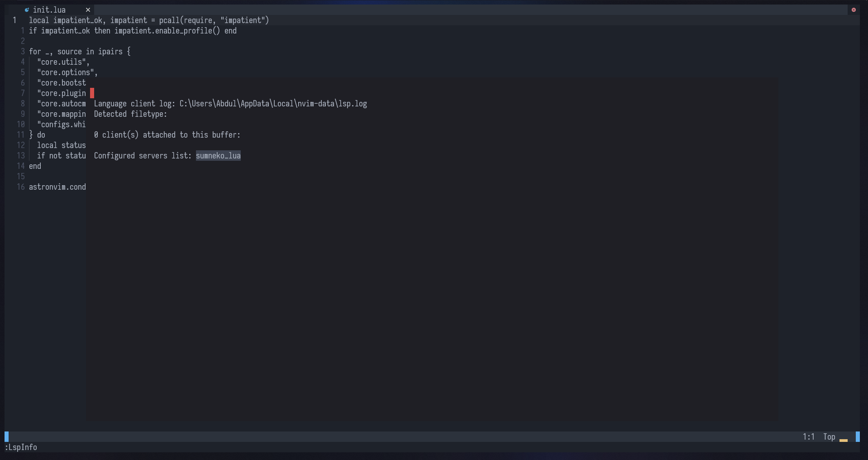Click the red close circle at top right
Screen dimensions: 868x460
pos(854,10)
